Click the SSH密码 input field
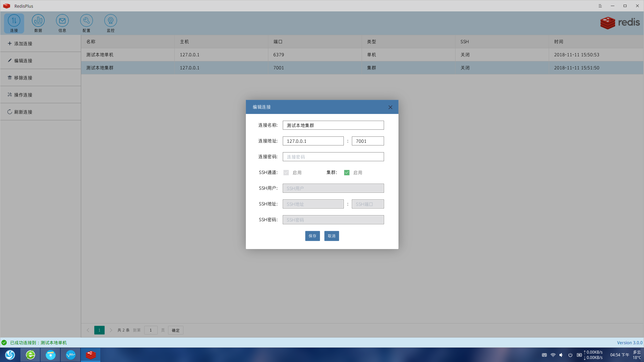 [x=333, y=220]
